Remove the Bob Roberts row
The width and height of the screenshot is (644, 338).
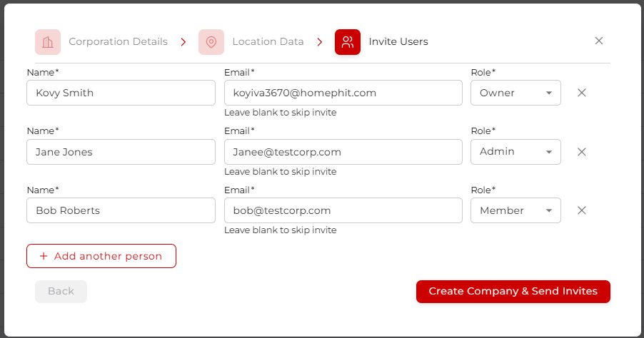tap(582, 210)
